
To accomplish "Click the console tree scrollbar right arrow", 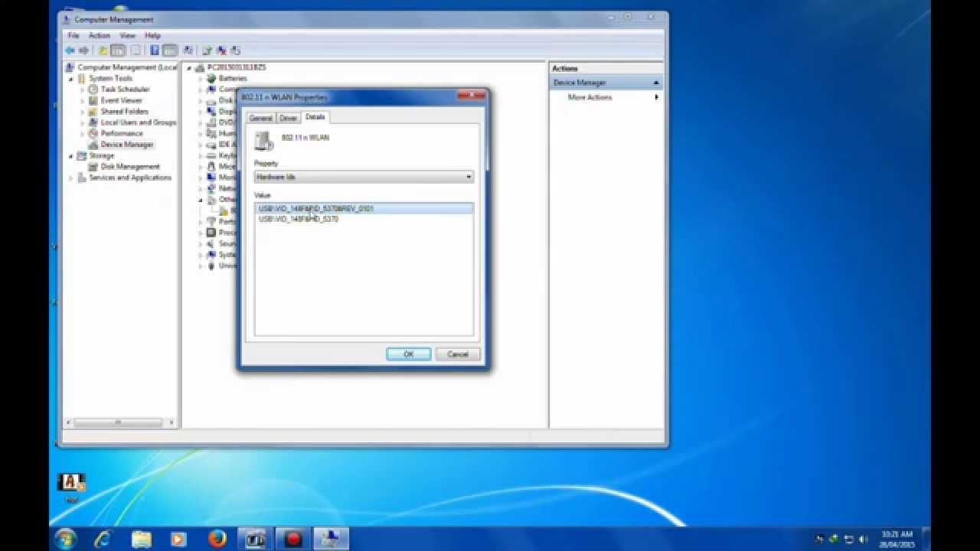I will tap(171, 422).
